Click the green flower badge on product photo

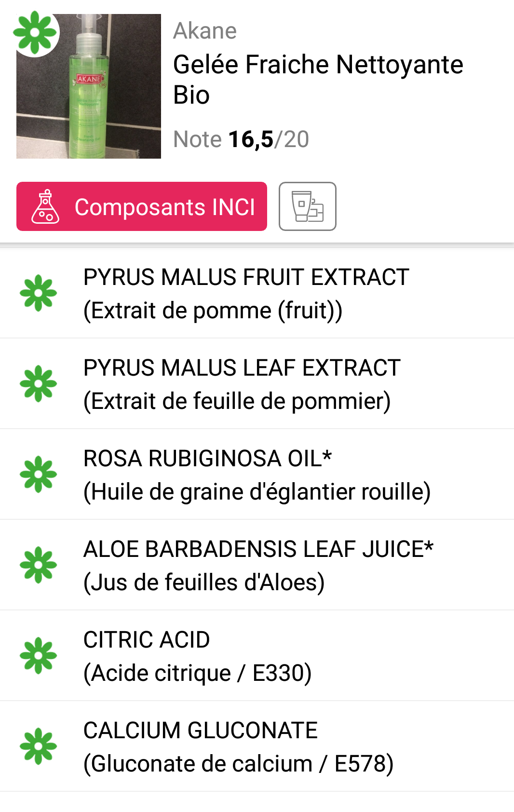tap(35, 33)
